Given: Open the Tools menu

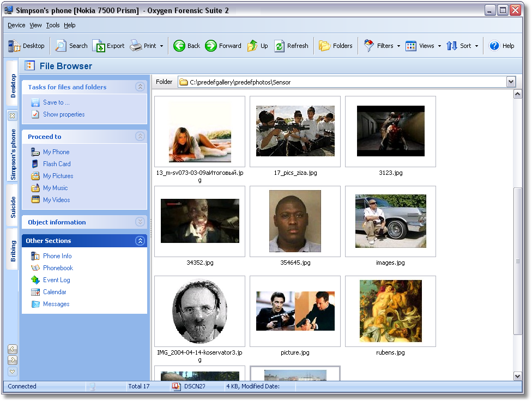Looking at the screenshot, I should pyautogui.click(x=52, y=25).
